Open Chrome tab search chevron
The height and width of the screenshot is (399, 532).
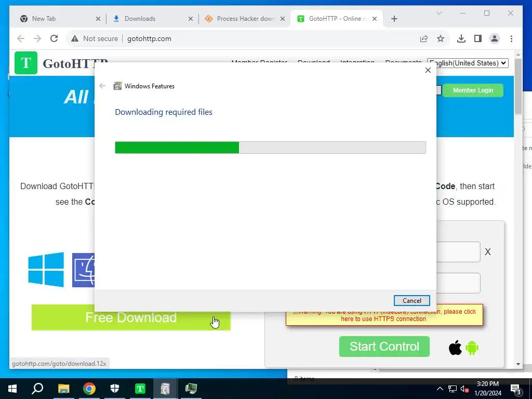click(x=438, y=13)
